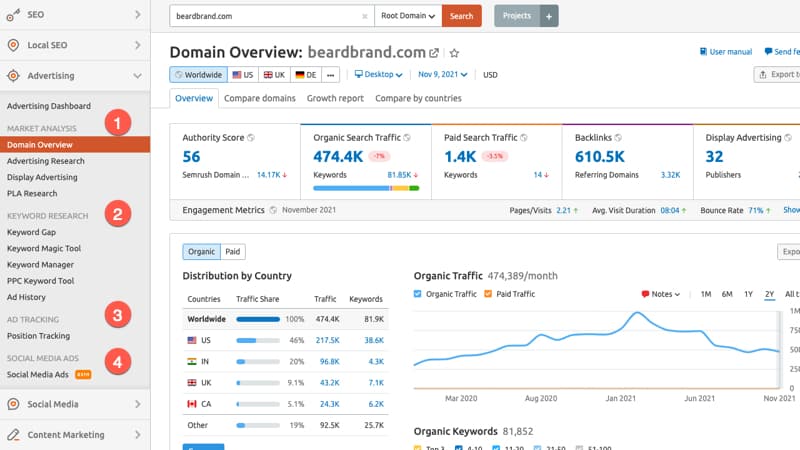This screenshot has width=800, height=450.
Task: Click the SEO key icon in sidebar
Action: click(13, 15)
